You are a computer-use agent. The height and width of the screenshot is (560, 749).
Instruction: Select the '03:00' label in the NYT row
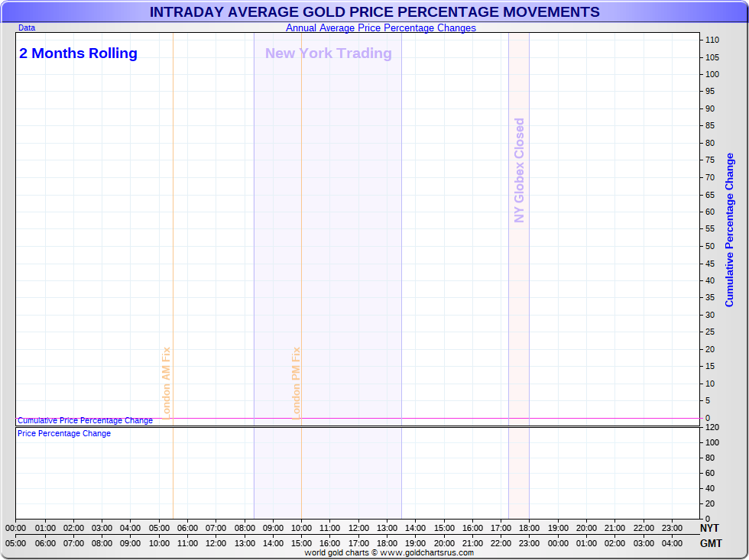point(102,528)
